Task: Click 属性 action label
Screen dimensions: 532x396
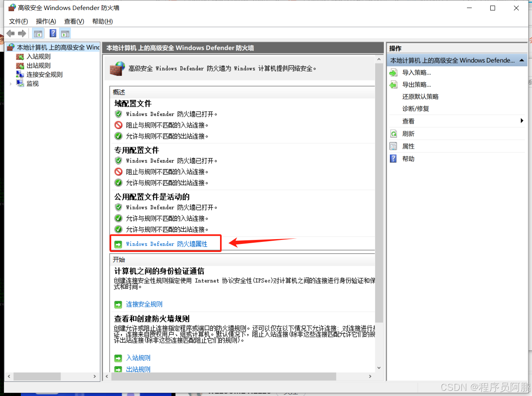Action: coord(408,146)
